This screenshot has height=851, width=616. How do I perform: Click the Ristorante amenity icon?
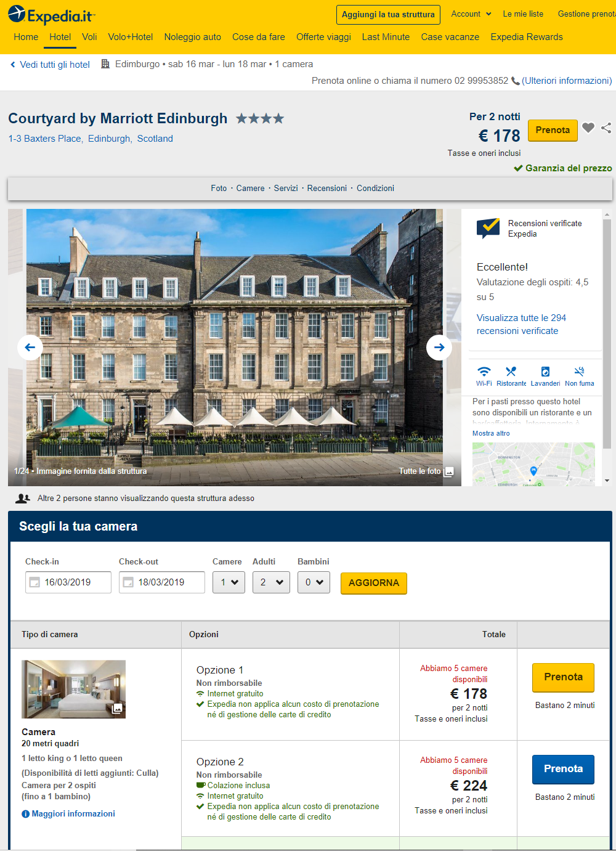[511, 372]
